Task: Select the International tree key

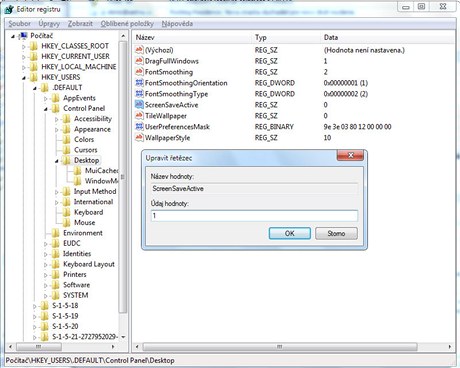Action: [x=93, y=202]
